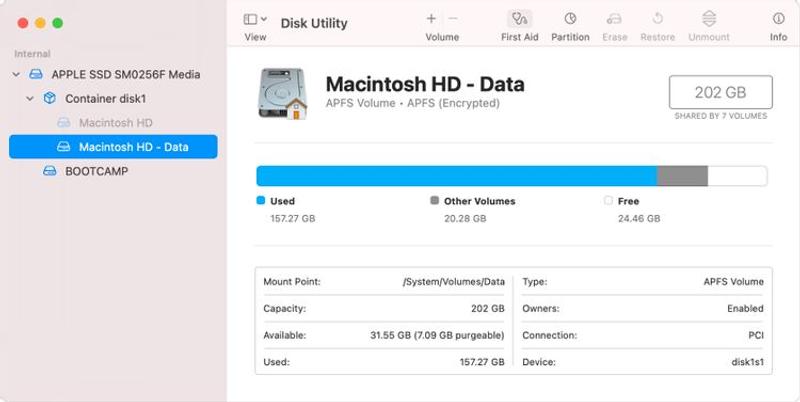This screenshot has height=402, width=800.
Task: Click the Owners Enabled value
Action: pyautogui.click(x=745, y=309)
